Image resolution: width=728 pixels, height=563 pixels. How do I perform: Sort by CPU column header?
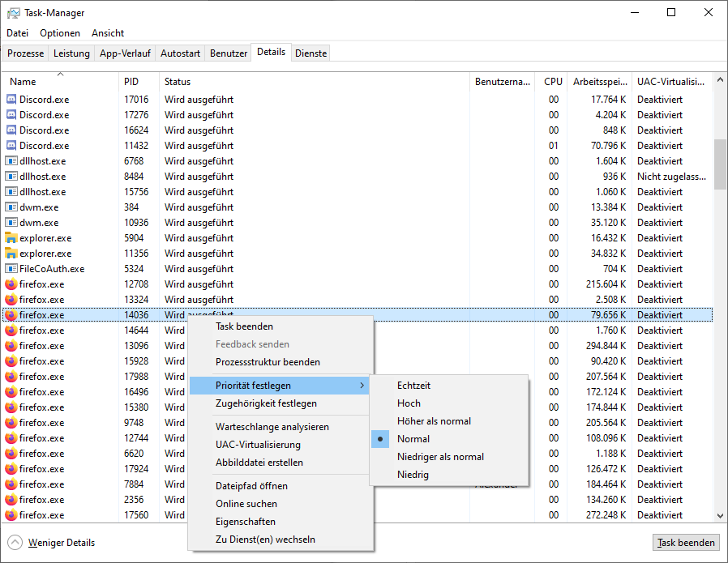(551, 81)
